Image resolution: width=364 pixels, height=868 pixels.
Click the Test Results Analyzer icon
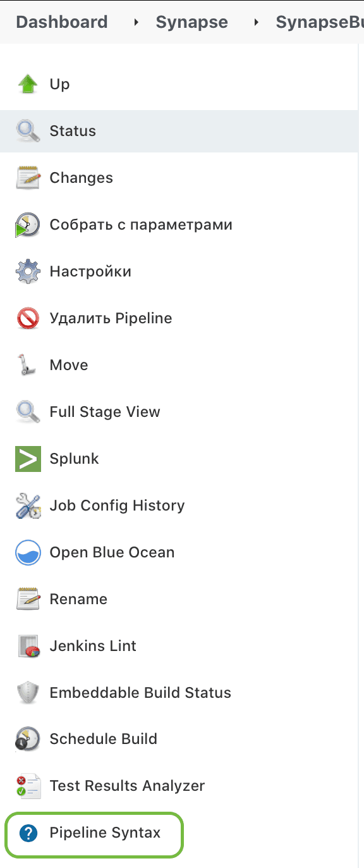pos(28,786)
